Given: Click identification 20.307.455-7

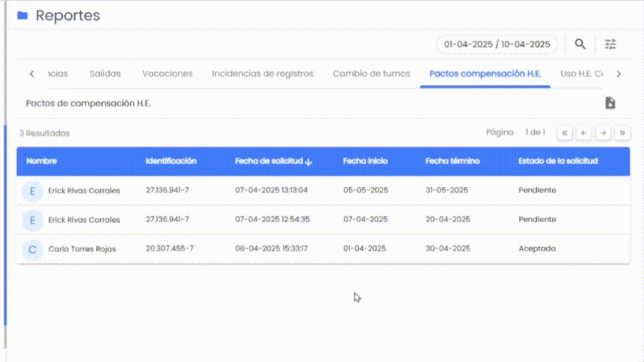Looking at the screenshot, I should coord(169,248).
